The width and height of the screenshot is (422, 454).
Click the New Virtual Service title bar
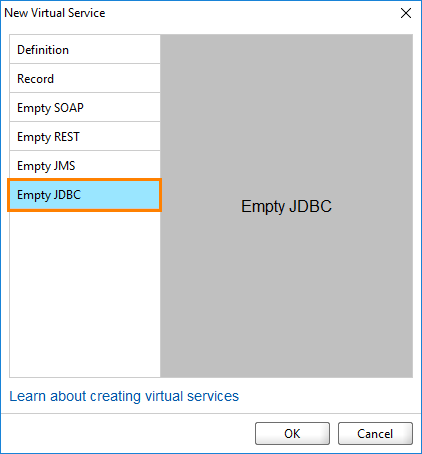pyautogui.click(x=200, y=13)
